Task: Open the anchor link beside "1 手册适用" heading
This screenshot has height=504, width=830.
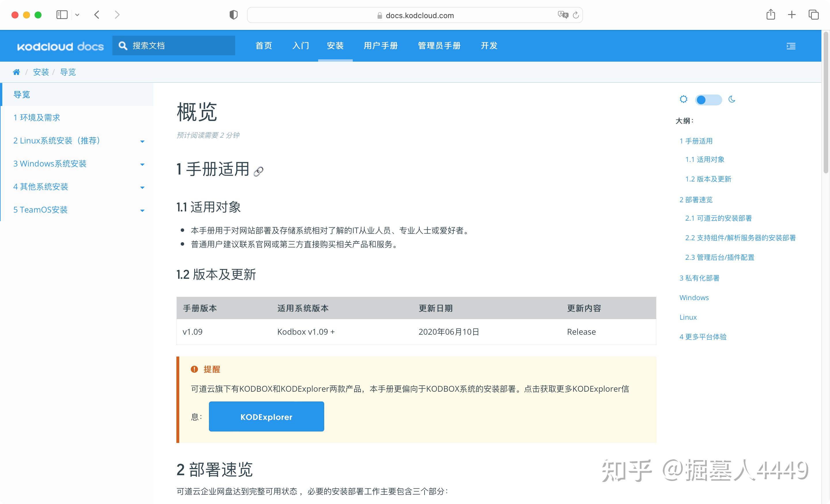Action: click(258, 173)
